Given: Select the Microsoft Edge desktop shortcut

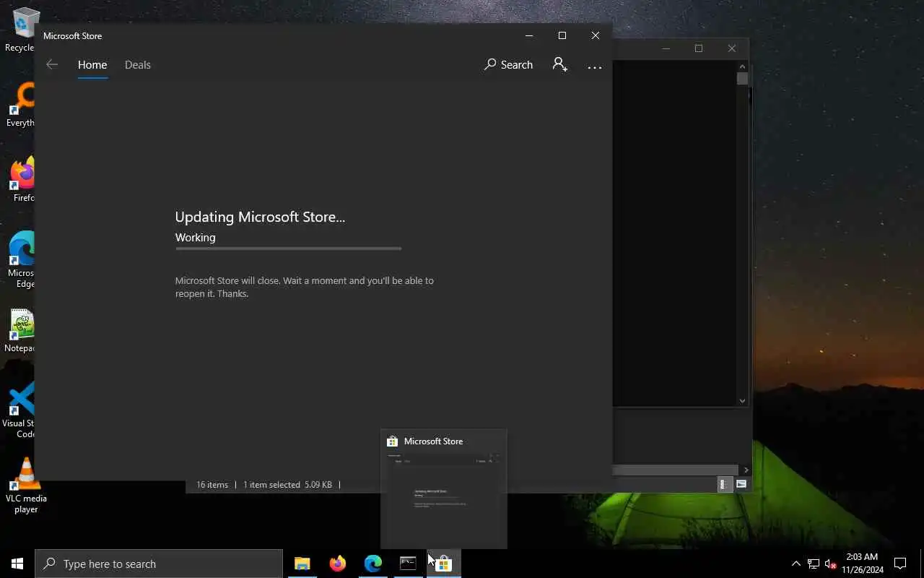Looking at the screenshot, I should point(22,260).
